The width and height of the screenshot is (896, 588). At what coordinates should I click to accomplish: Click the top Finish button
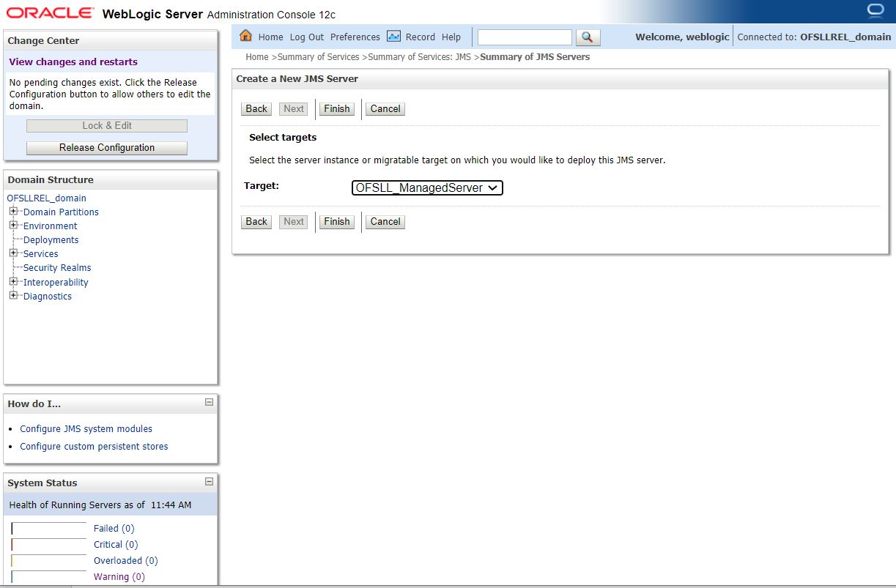tap(337, 108)
